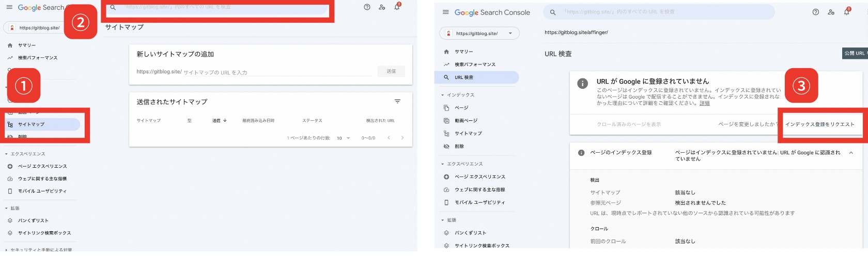Image resolution: width=868 pixels, height=256 pixels.
Task: Open the https://gitblog.site/ property dropdown with arrow
Action: (x=479, y=34)
